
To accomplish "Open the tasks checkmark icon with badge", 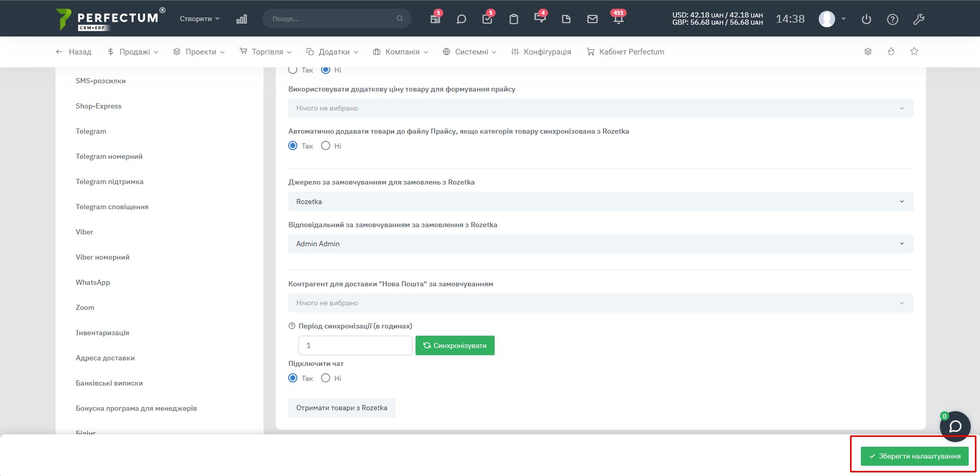I will (x=487, y=19).
